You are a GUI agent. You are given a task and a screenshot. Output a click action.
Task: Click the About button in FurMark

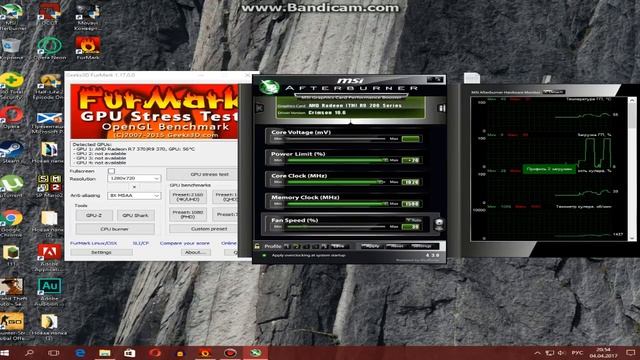(196, 252)
